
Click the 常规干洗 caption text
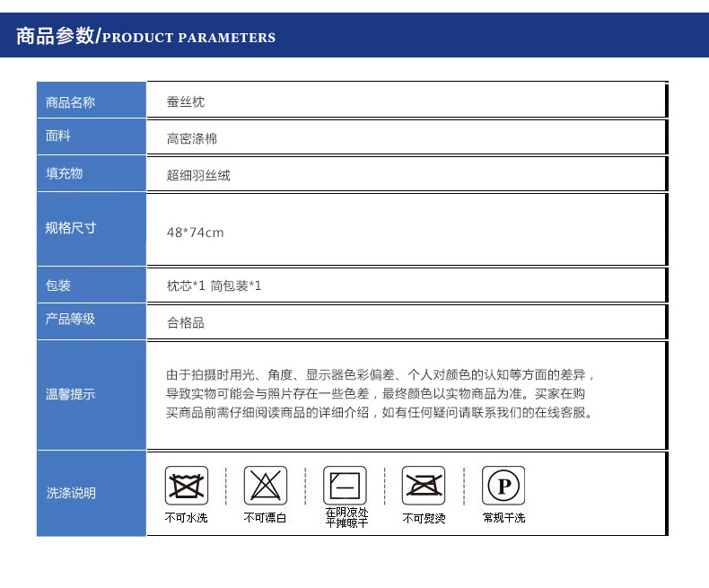coord(503,518)
